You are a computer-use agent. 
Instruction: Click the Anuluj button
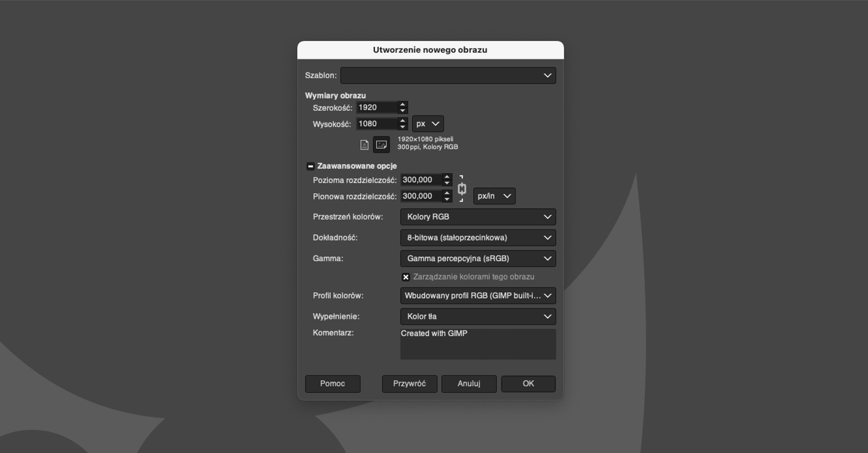[x=468, y=384]
